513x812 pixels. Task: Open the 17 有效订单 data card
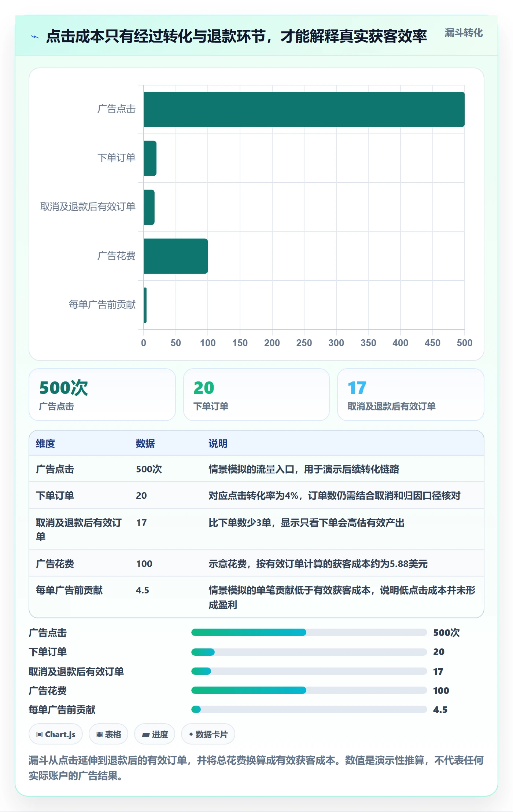click(411, 395)
